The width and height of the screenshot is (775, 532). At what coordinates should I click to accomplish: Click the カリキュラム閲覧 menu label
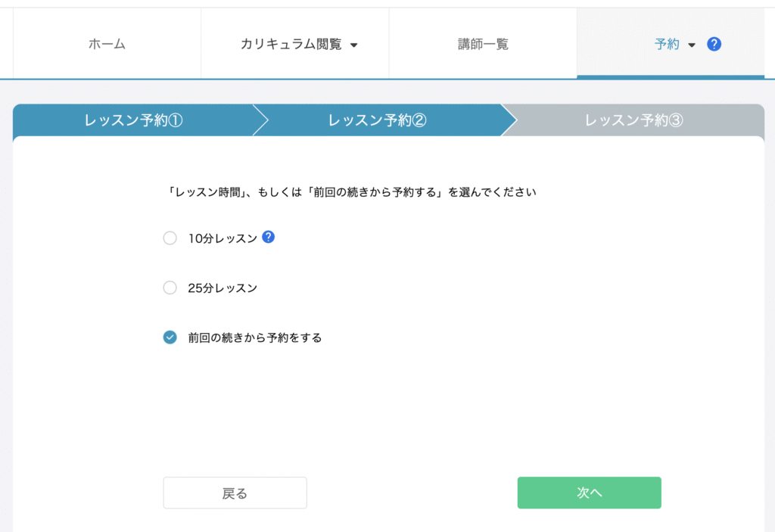(x=291, y=44)
